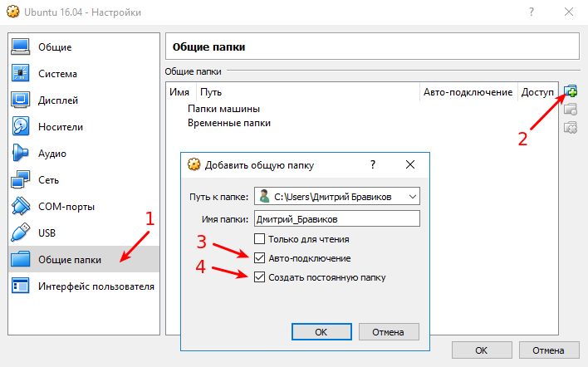Click the add shared folder icon
The image size is (588, 367).
(x=571, y=91)
